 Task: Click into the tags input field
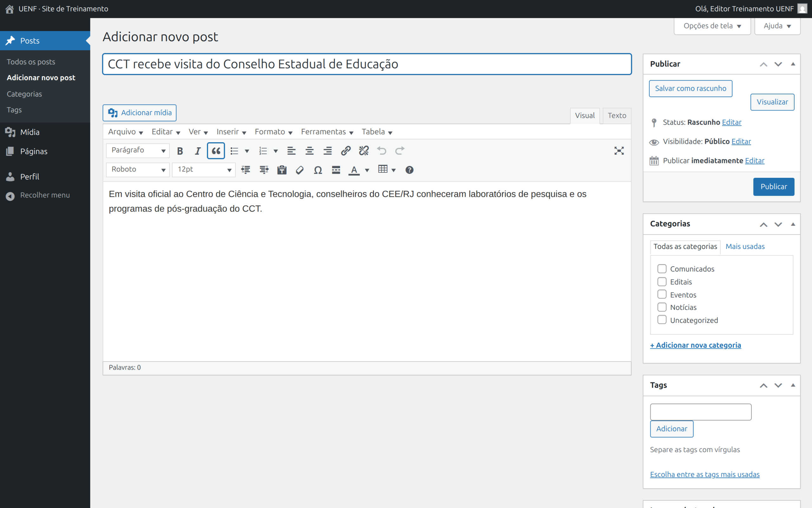click(701, 412)
